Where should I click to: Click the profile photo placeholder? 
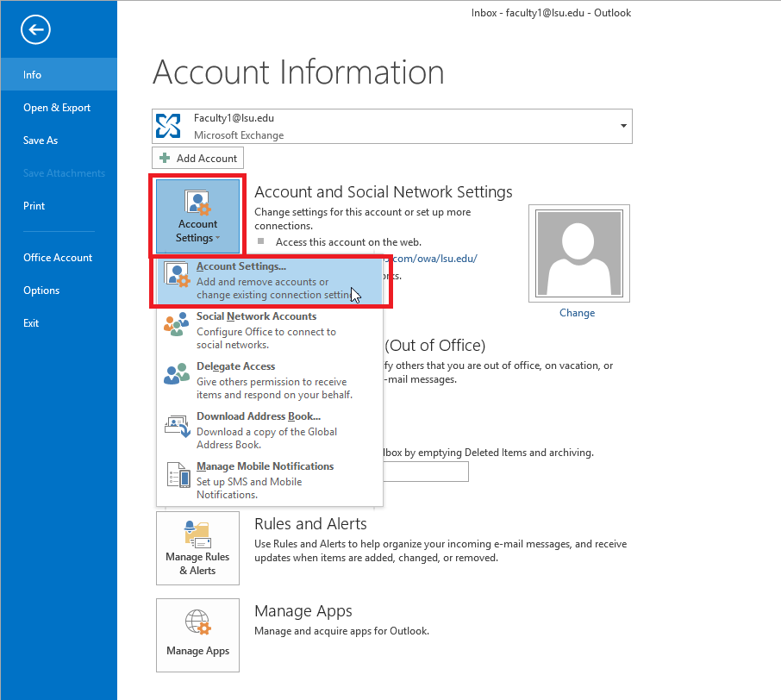pos(579,253)
